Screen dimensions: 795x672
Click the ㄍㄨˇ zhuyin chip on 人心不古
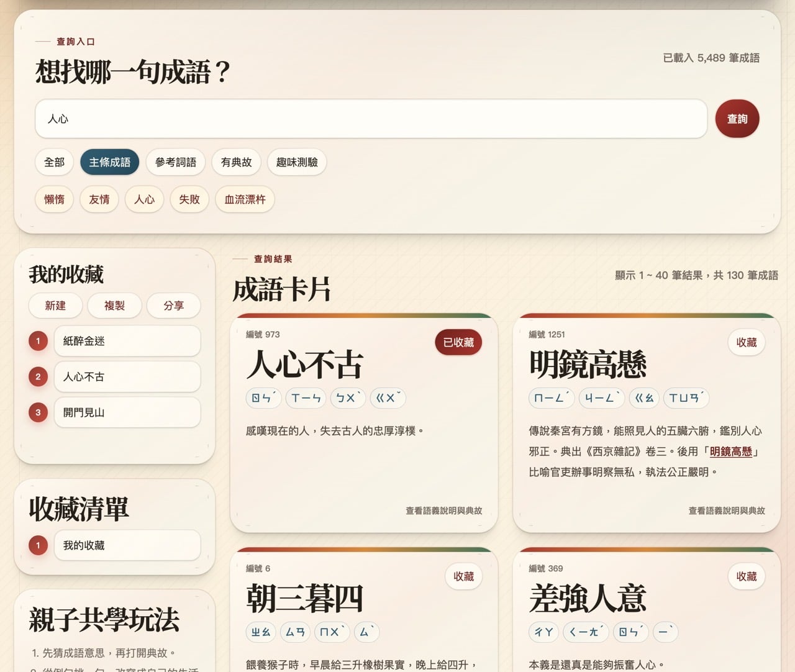388,398
